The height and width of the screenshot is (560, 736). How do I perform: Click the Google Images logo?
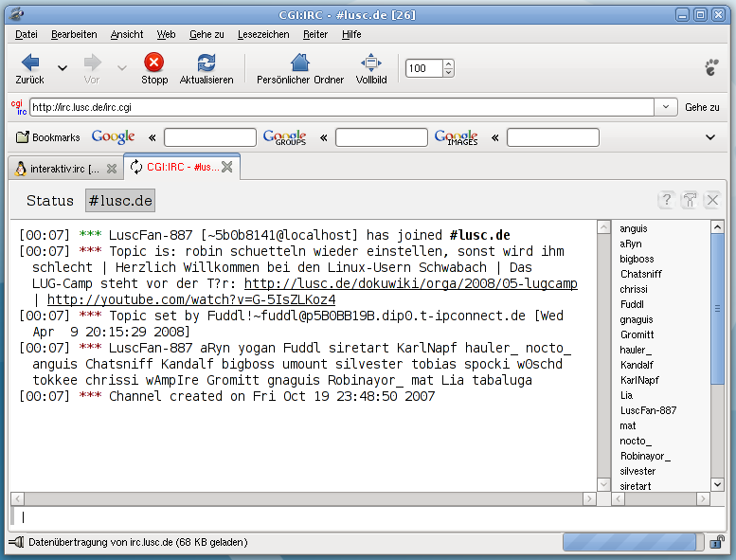(x=456, y=137)
